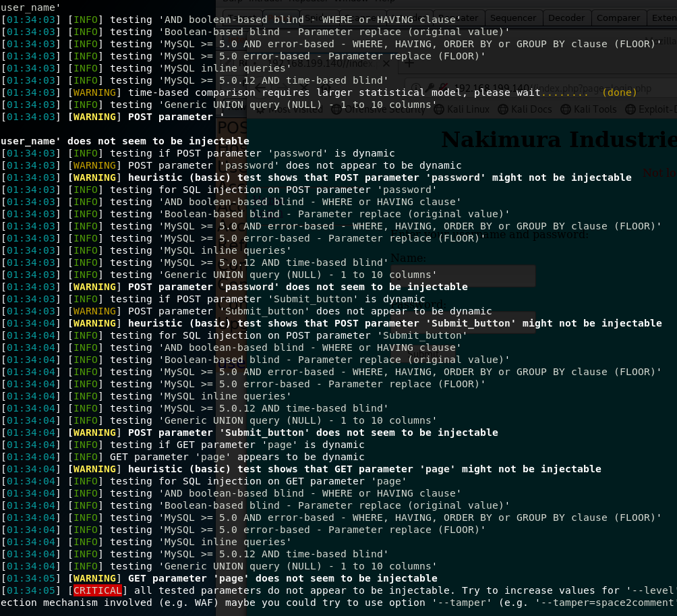This screenshot has height=616, width=677.
Task: Click heuristic warning line for GET parameter 'page'
Action: coord(301,469)
